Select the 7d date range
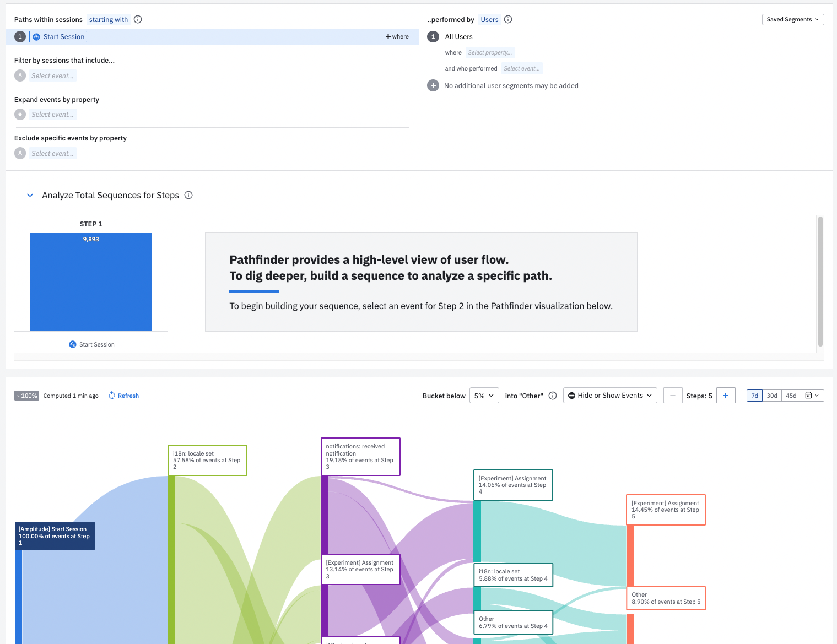Screen dimensions: 837x644 click(x=754, y=396)
